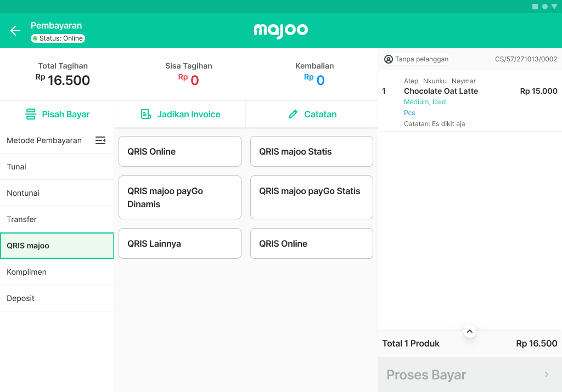Click the Catatan pencil icon
Screen dimensions: 562x392
click(x=293, y=115)
